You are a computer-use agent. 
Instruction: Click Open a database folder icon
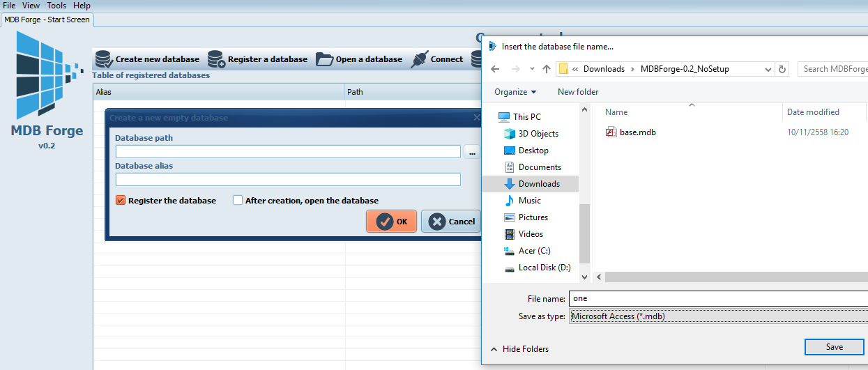click(x=324, y=59)
